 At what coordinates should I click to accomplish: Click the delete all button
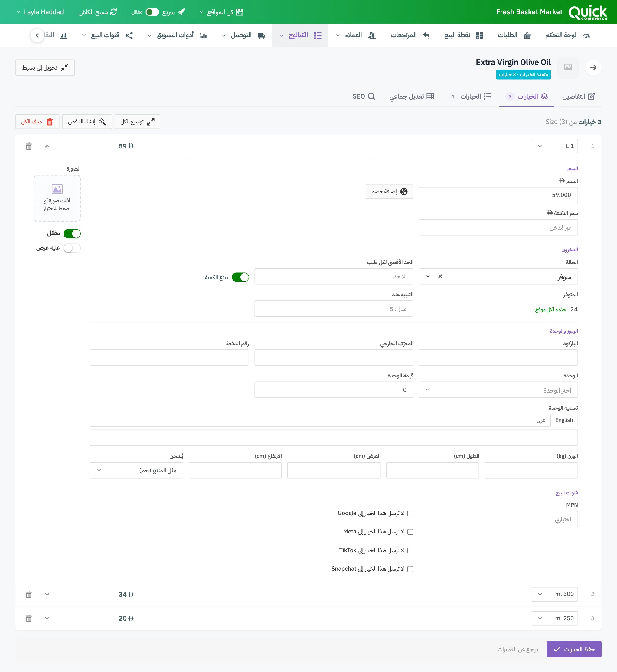pos(37,122)
